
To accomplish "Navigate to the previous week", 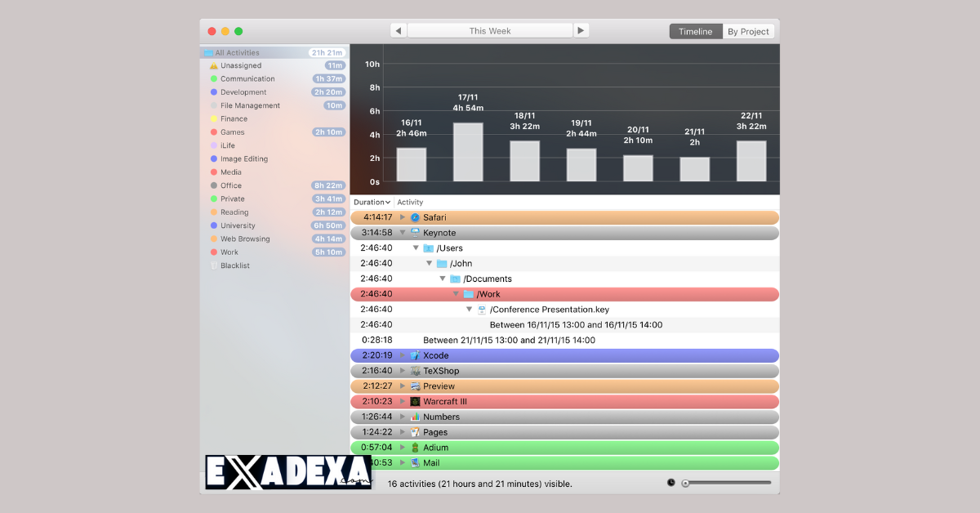I will (398, 29).
